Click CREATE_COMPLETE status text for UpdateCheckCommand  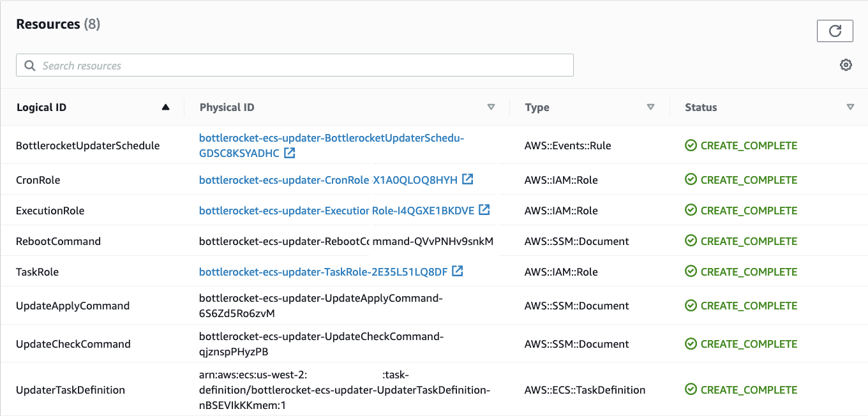coord(749,344)
